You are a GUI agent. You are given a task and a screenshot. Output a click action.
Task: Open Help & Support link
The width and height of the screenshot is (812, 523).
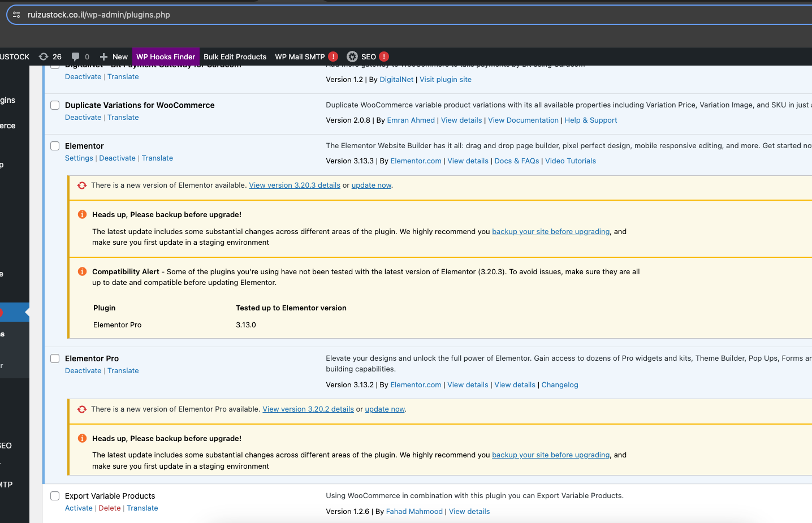coord(591,120)
